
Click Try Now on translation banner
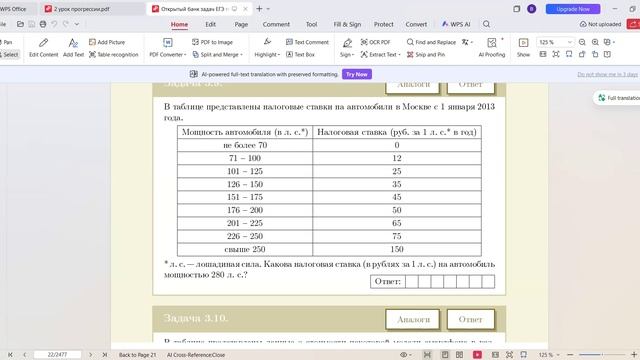point(357,74)
